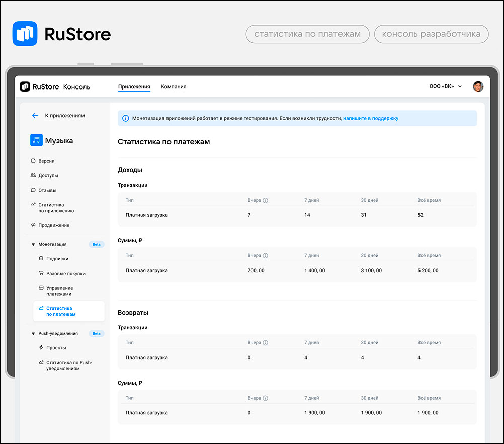The height and width of the screenshot is (444, 504).
Task: Go to Отзывы in sidebar
Action: coord(47,191)
